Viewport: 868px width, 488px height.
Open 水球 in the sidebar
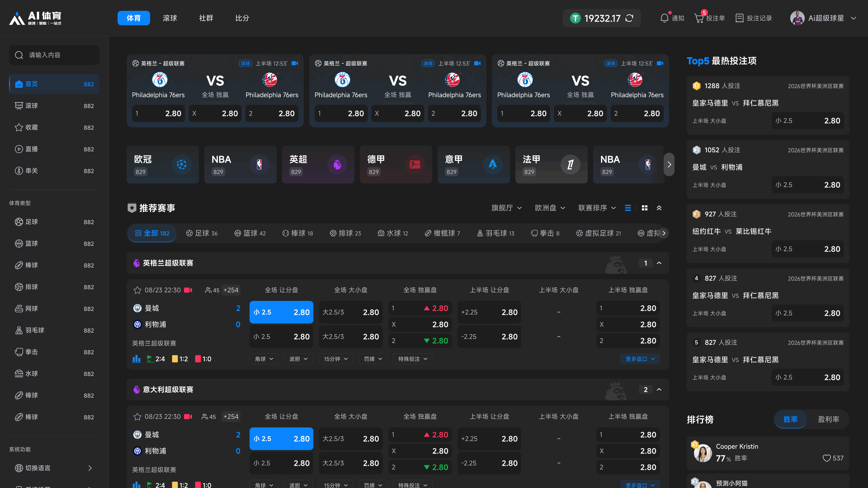click(54, 373)
